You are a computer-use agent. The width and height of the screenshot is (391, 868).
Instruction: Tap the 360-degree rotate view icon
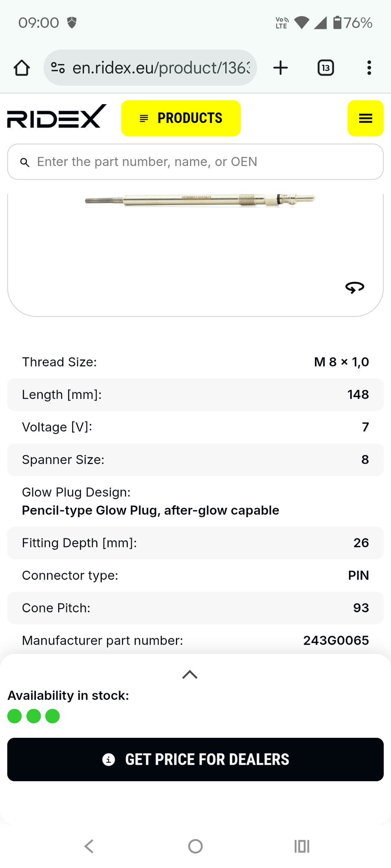(354, 288)
